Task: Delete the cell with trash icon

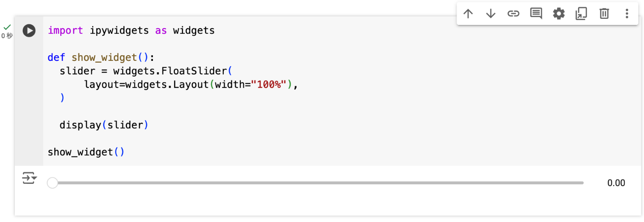Action: click(x=604, y=14)
